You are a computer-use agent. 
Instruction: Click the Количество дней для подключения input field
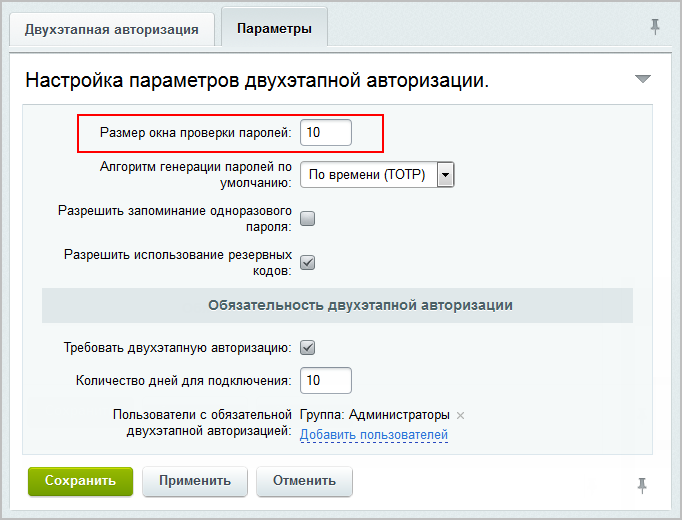click(x=326, y=381)
